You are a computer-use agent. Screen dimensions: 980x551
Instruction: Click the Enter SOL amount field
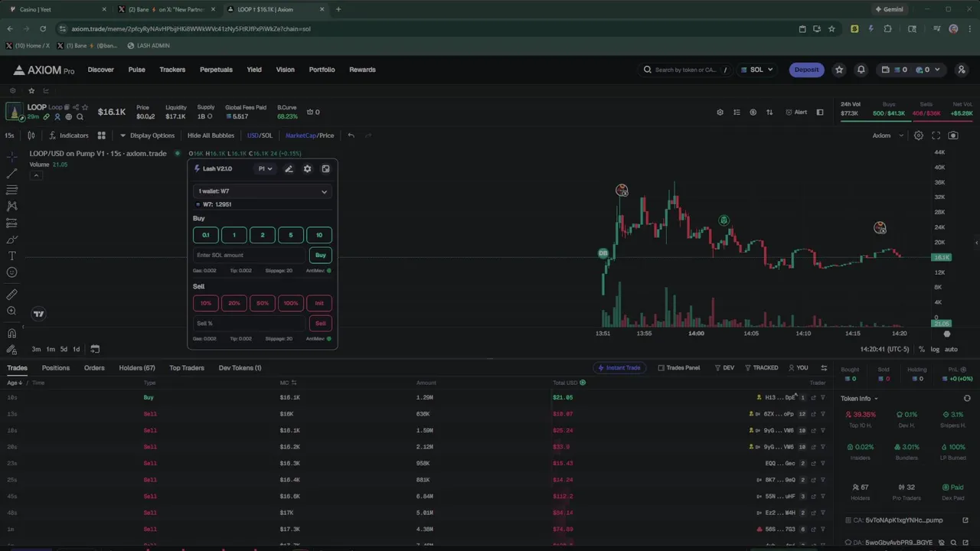coord(250,256)
